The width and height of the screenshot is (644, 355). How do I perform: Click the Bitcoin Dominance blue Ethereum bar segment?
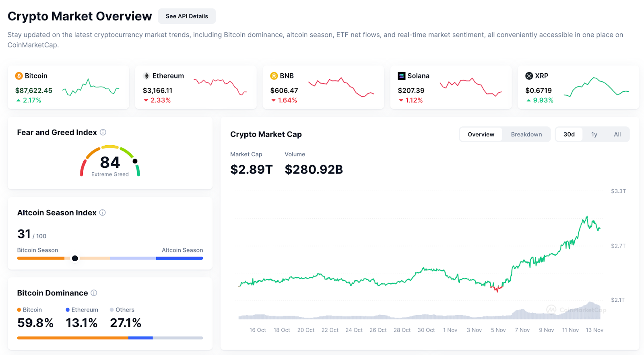[x=140, y=338]
